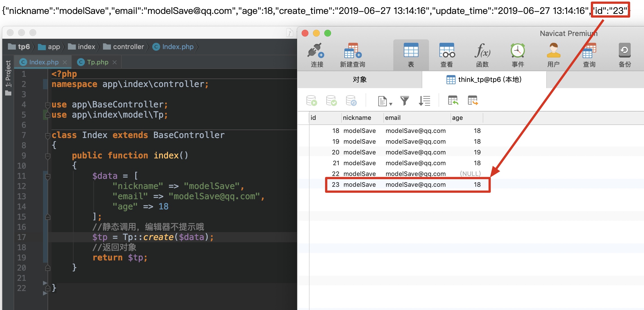Viewport: 644px width, 310px height.
Task: Open the View (查看) toolbar icon
Action: [447, 56]
